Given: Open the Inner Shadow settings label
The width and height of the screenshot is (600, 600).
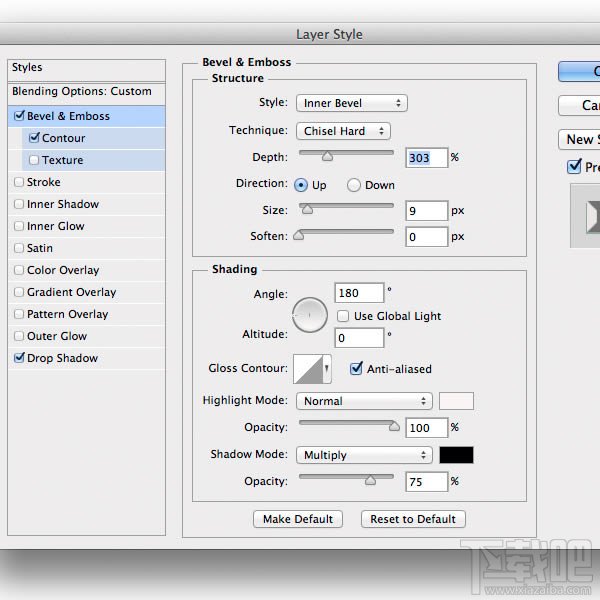Looking at the screenshot, I should (x=63, y=204).
